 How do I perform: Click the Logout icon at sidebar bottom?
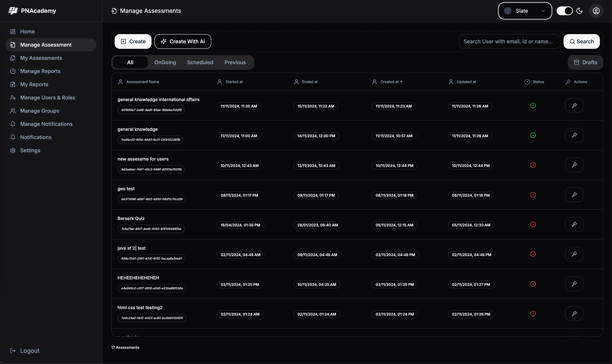coord(13,350)
